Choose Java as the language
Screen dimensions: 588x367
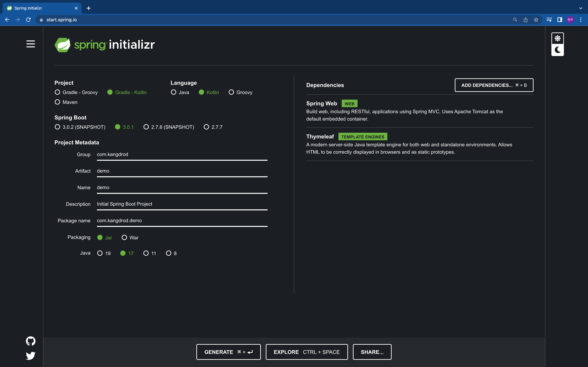pos(173,92)
